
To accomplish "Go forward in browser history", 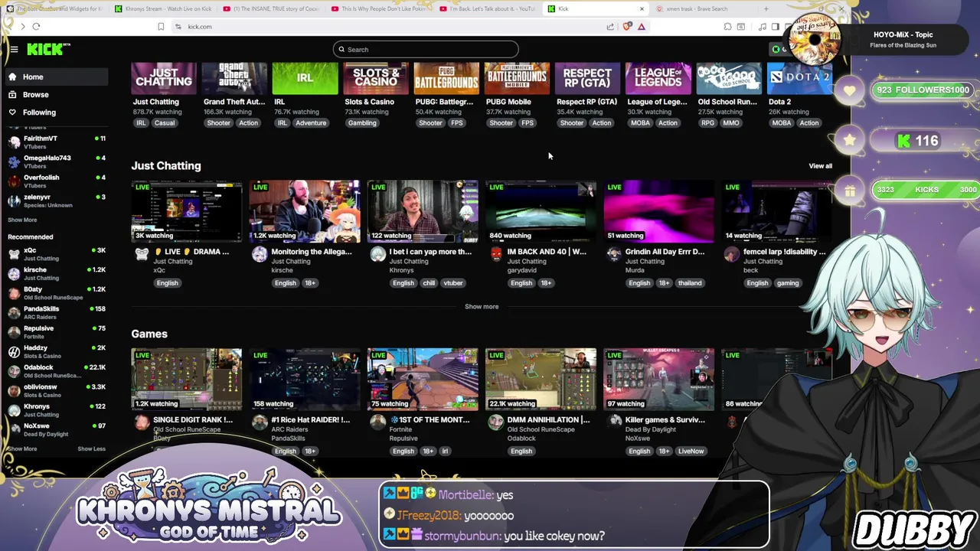I will 22,27.
